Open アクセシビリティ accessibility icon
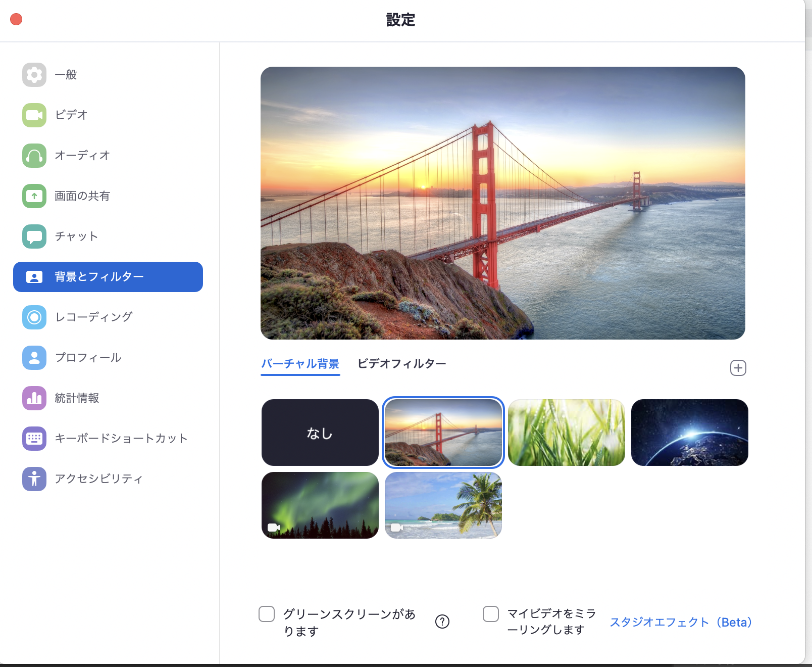The width and height of the screenshot is (812, 667). pos(34,479)
